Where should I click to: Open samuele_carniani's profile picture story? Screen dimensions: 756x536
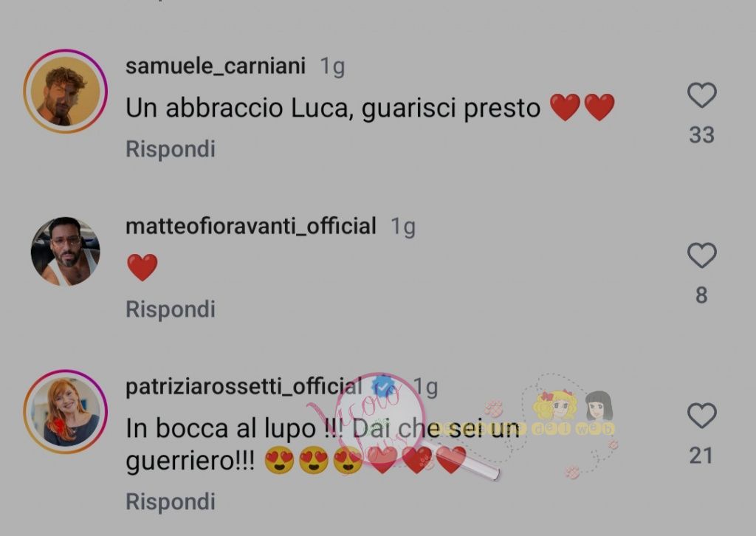pos(65,91)
